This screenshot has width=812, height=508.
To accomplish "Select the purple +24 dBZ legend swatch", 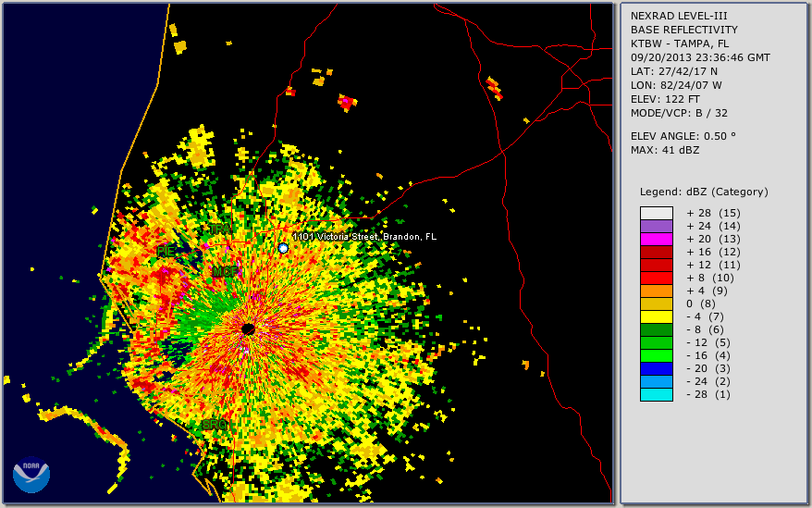I will (656, 226).
